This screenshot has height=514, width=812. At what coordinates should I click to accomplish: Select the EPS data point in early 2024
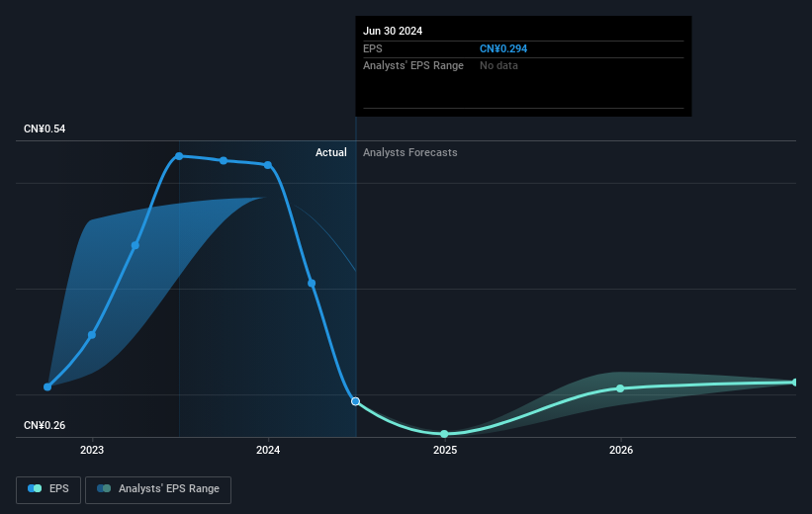click(x=312, y=283)
